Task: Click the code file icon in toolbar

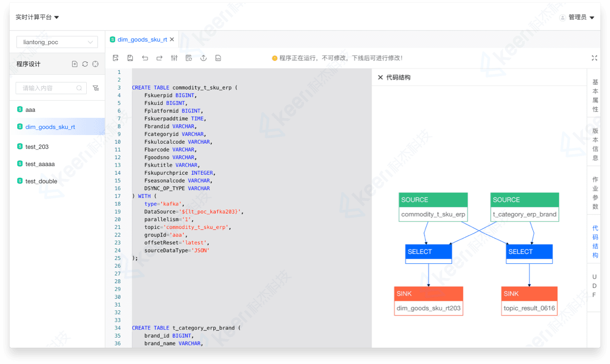Action: coord(218,58)
